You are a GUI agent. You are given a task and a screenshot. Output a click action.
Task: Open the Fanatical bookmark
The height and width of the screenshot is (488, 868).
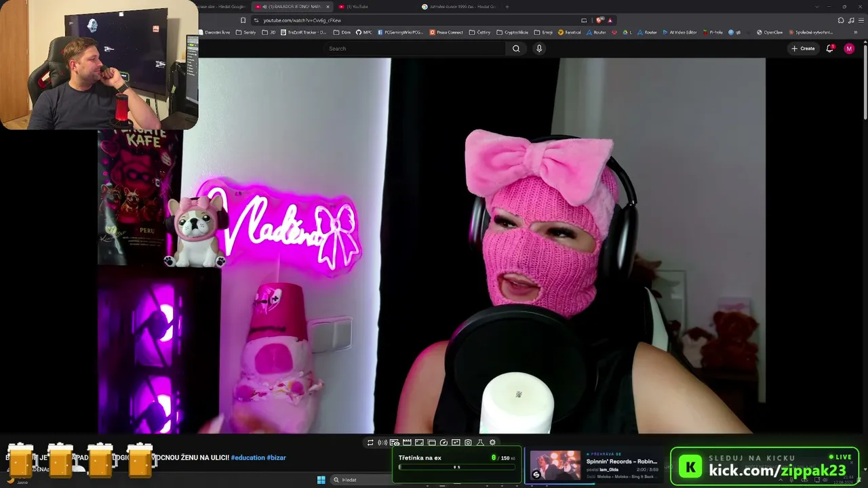coord(570,33)
